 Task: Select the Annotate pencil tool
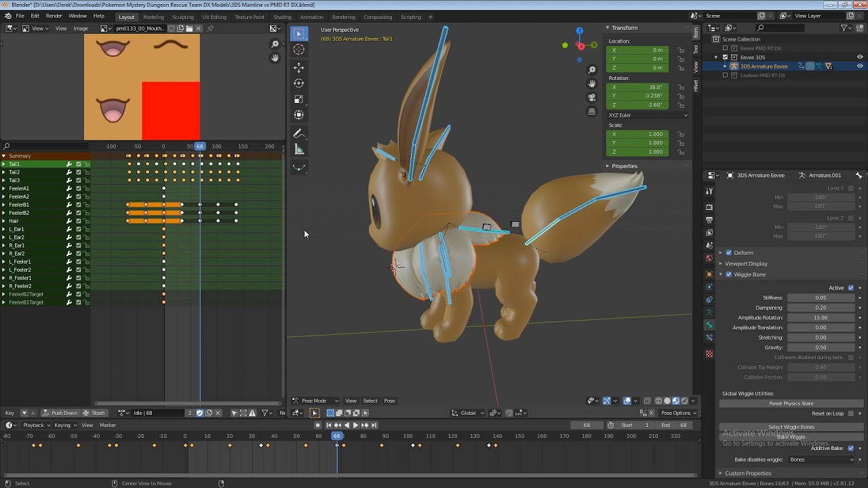point(299,134)
